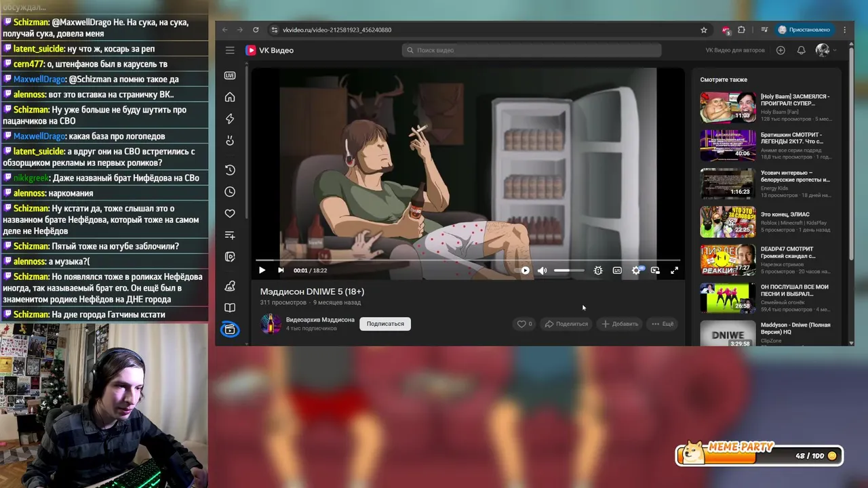Like the video with heart button
Screen dimensions: 868x488
point(524,324)
